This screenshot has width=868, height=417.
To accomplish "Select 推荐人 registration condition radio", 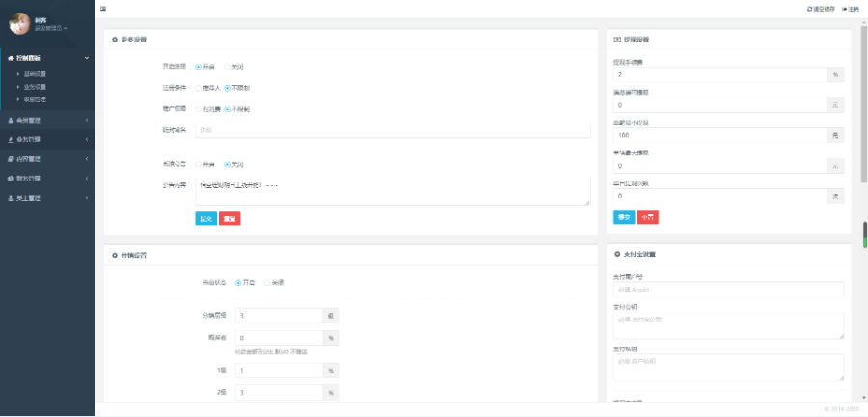I will pyautogui.click(x=198, y=88).
